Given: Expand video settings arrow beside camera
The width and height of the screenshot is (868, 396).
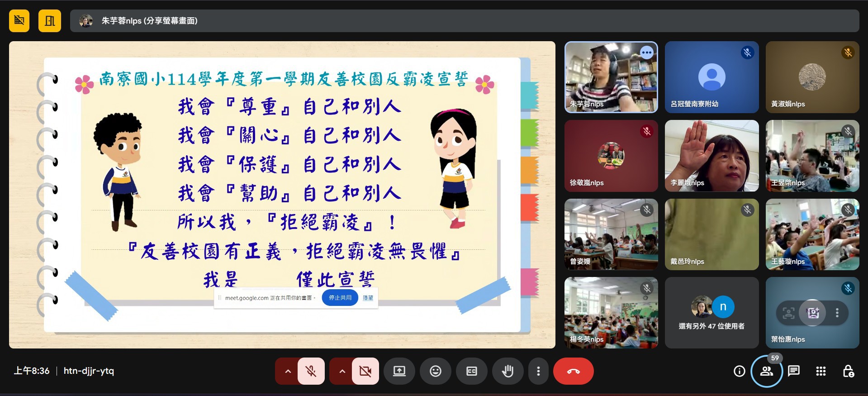Looking at the screenshot, I should tap(342, 371).
